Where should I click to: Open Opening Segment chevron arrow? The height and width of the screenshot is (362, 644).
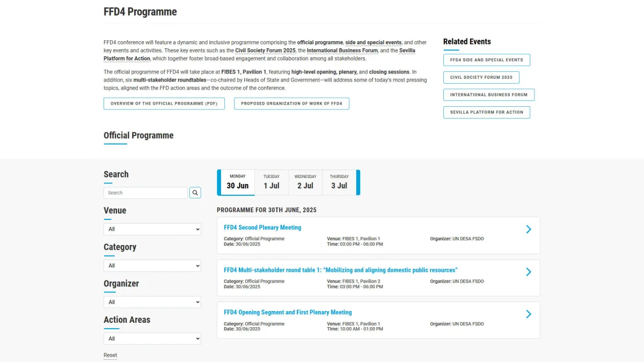pos(529,314)
